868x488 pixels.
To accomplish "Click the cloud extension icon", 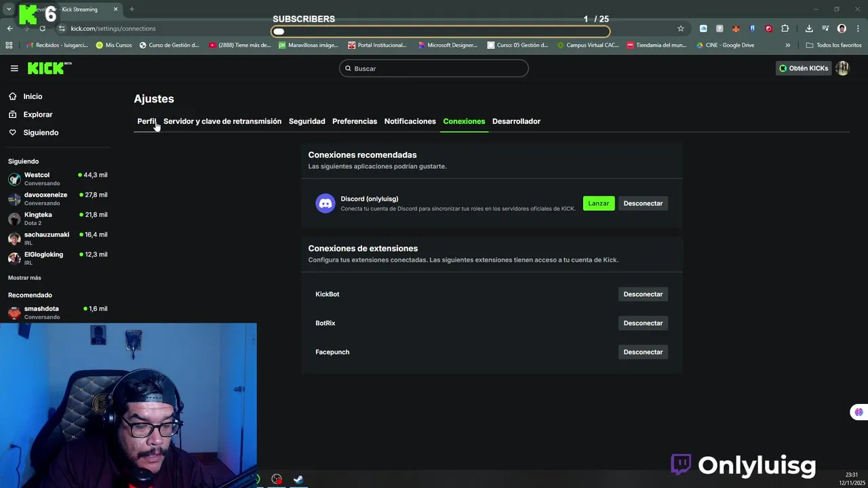I will [703, 28].
